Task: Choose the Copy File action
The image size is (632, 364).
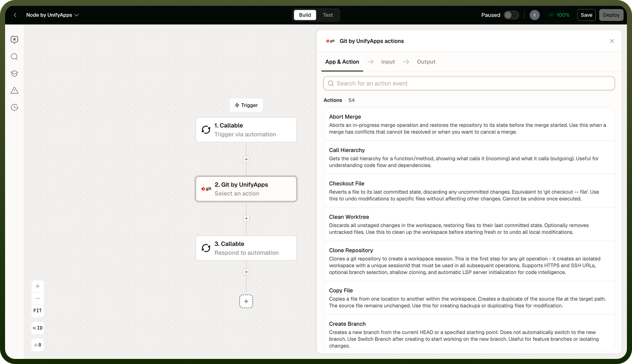Action: (469, 298)
